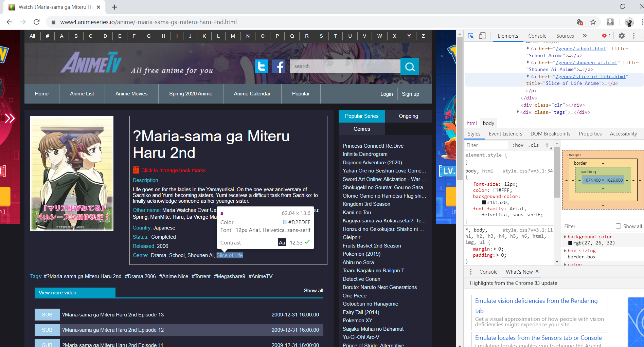Image resolution: width=644 pixels, height=347 pixels.
Task: Click the AnimeTV logo
Action: 91,62
